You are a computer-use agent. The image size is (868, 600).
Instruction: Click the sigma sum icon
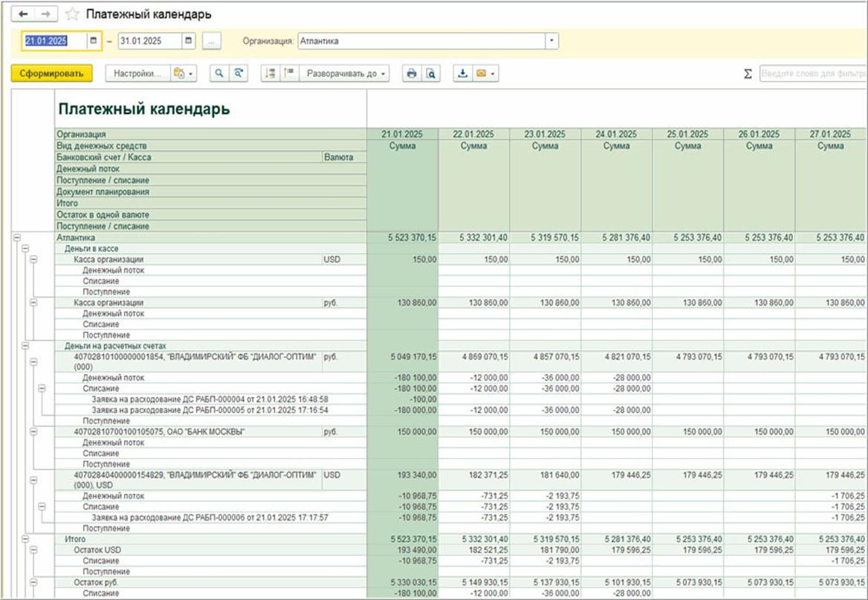coord(748,74)
